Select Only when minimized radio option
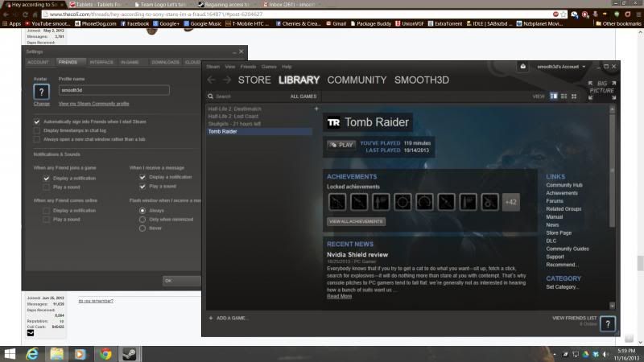 pyautogui.click(x=142, y=220)
